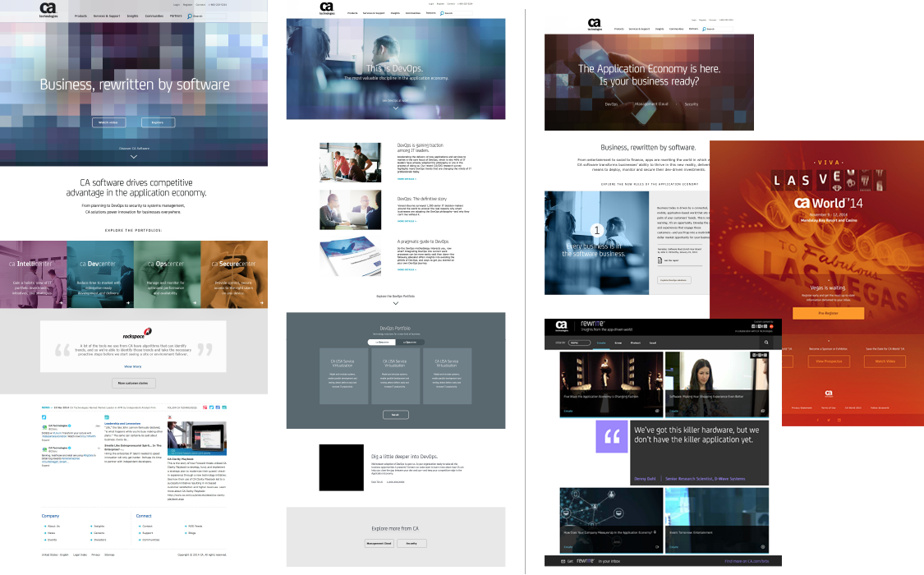Expand chevron under Discover CA Software
The image size is (924, 575).
click(x=134, y=157)
